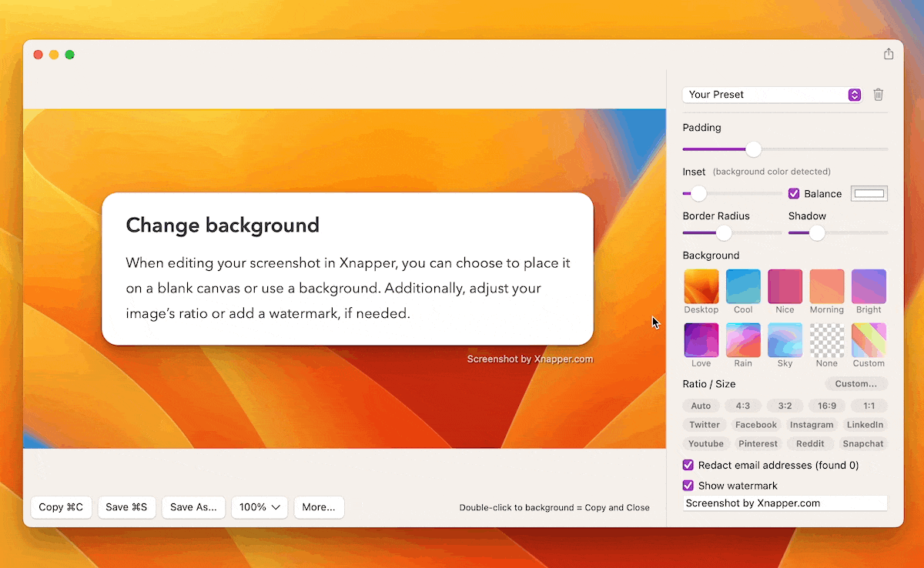Pick the Reddit size preset
This screenshot has height=568, width=924.
click(810, 444)
